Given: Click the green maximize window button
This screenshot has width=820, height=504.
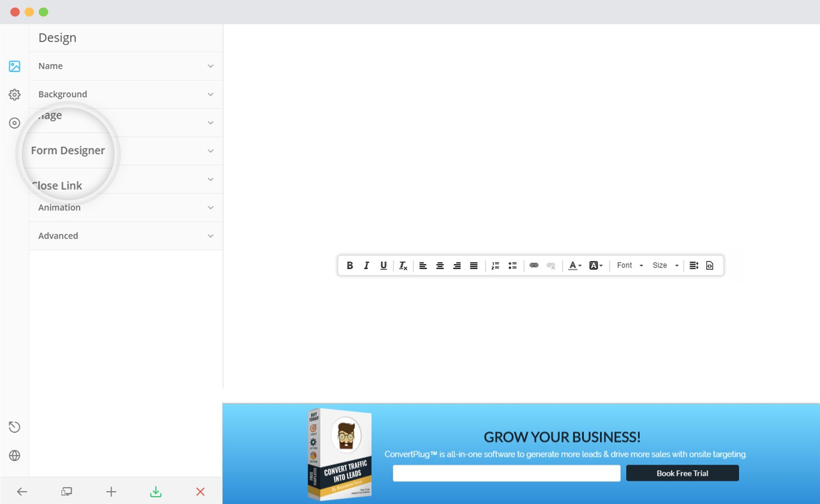Looking at the screenshot, I should pyautogui.click(x=44, y=12).
